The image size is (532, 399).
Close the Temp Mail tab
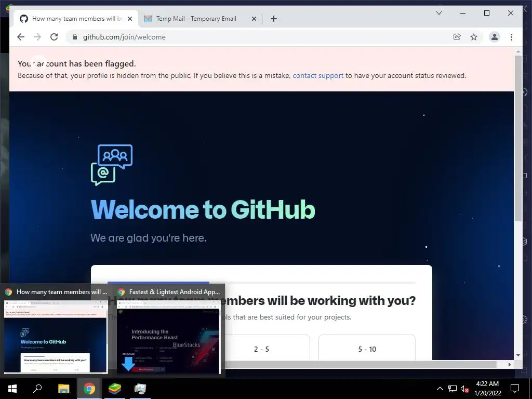[254, 19]
